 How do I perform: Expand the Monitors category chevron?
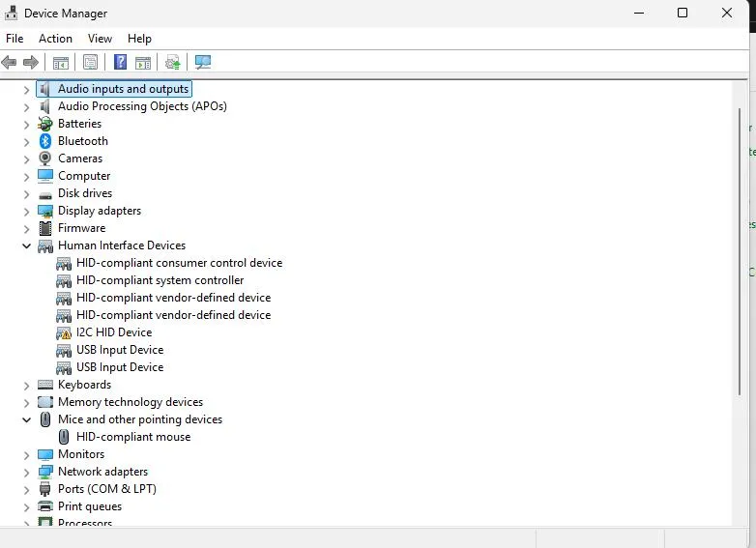click(x=26, y=455)
